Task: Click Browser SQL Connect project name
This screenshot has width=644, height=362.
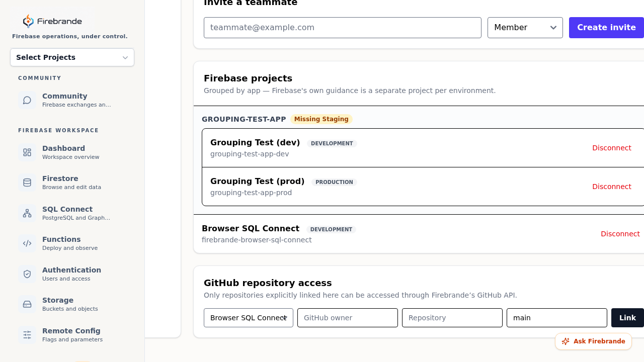Action: point(251,228)
